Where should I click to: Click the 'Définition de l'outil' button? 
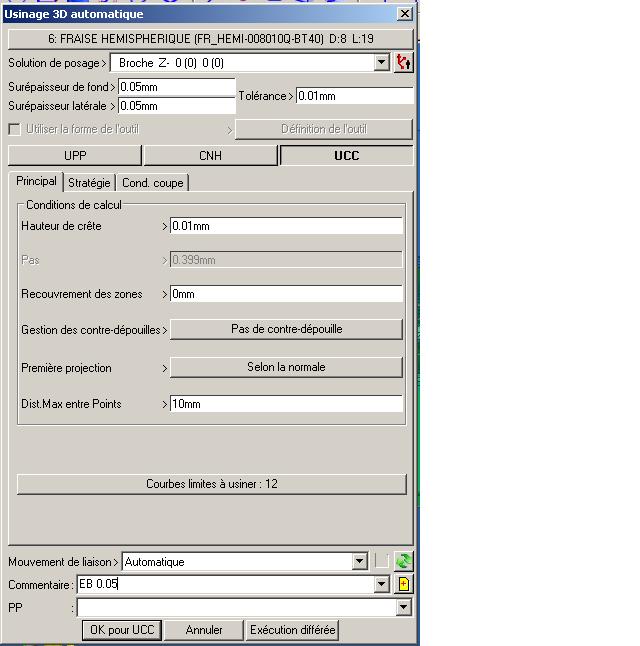click(x=324, y=129)
